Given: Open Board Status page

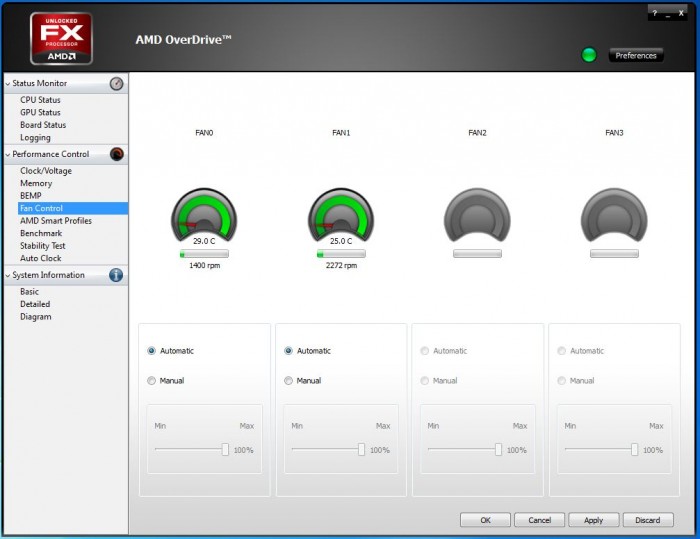Looking at the screenshot, I should pos(43,125).
